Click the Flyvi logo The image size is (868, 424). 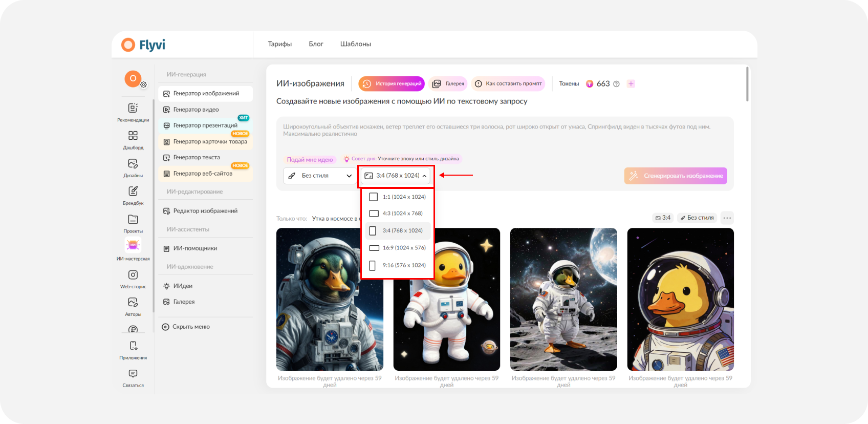click(143, 45)
